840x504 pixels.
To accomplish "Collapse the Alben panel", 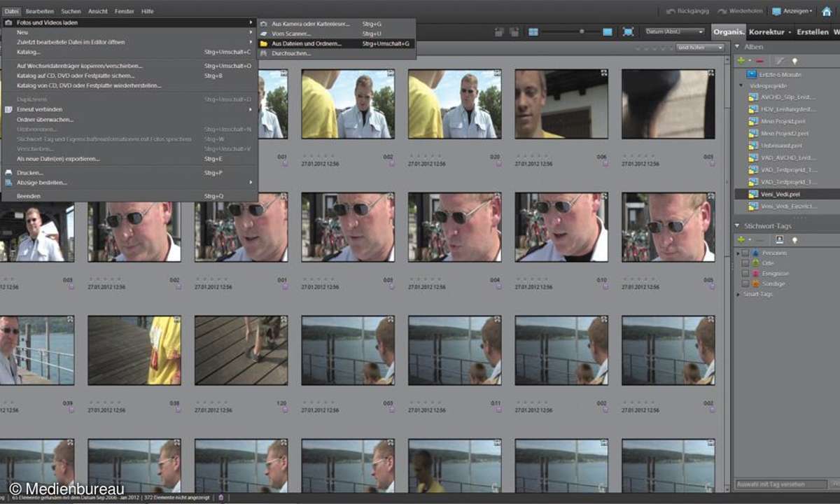I will (x=738, y=47).
